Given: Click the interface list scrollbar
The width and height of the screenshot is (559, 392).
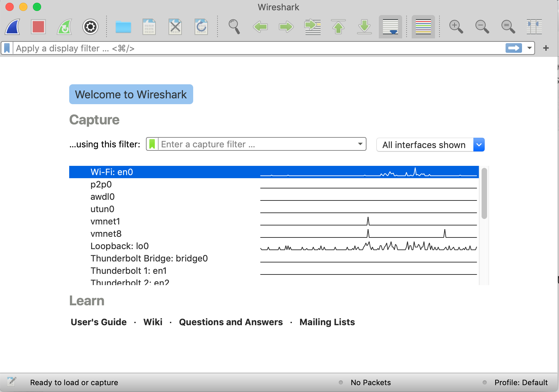Looking at the screenshot, I should point(484,193).
